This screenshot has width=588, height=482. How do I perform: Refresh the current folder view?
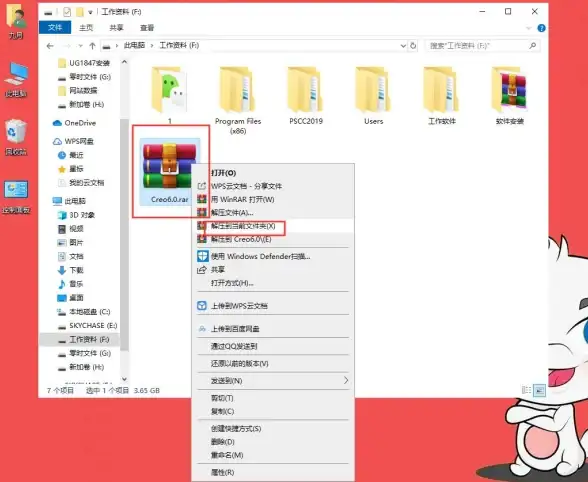(x=413, y=46)
